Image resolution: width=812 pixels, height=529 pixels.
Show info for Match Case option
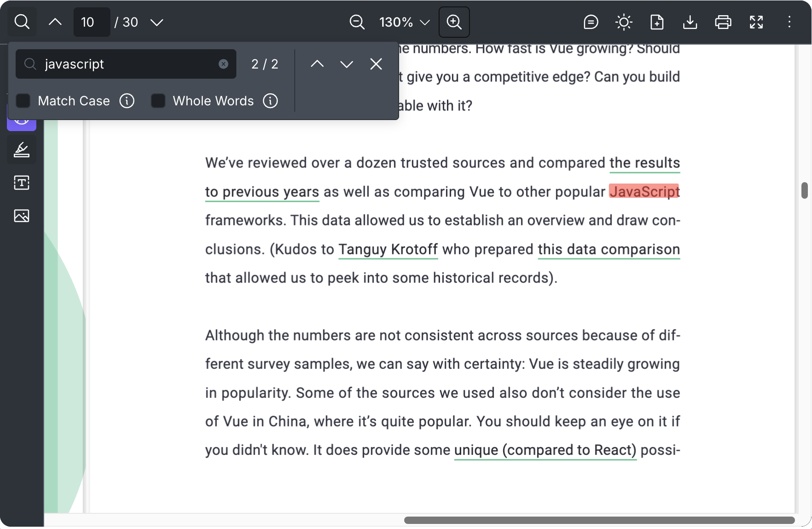[x=127, y=101]
